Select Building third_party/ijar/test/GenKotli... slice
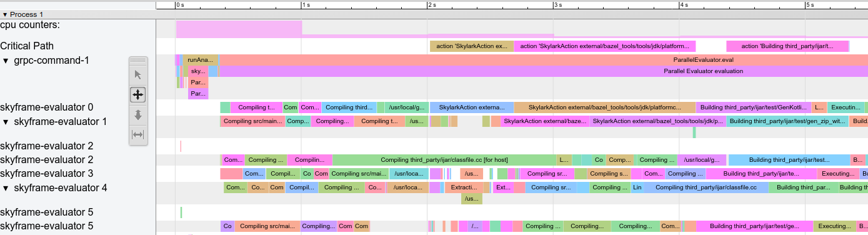This screenshot has width=868, height=235. 754,107
